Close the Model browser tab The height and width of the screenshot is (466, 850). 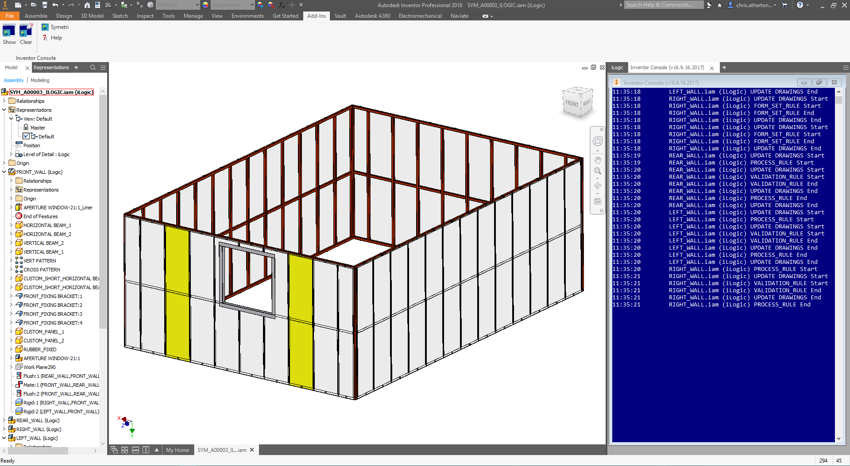tap(27, 68)
